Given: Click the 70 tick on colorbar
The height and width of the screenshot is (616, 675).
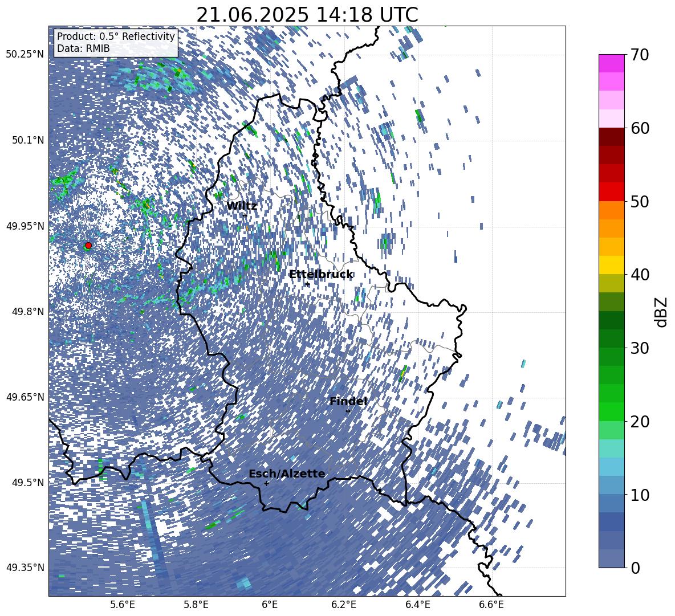Looking at the screenshot, I should [x=639, y=55].
